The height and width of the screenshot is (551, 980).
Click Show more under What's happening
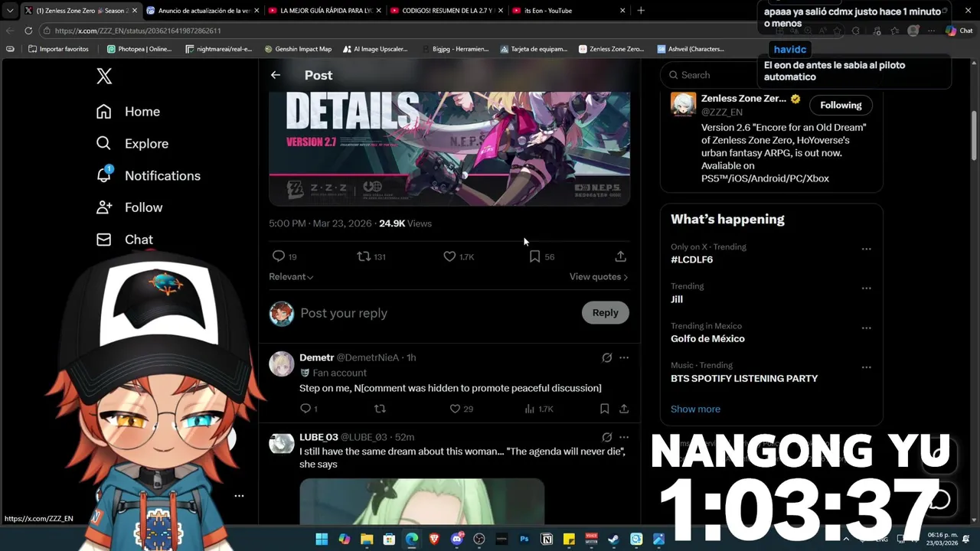(x=695, y=409)
